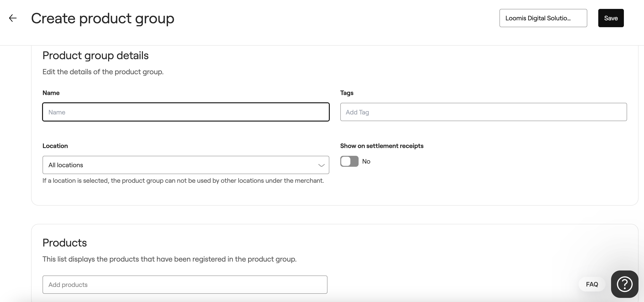Click the 'Product group details' heading
Screen dimensions: 644x302
point(96,56)
